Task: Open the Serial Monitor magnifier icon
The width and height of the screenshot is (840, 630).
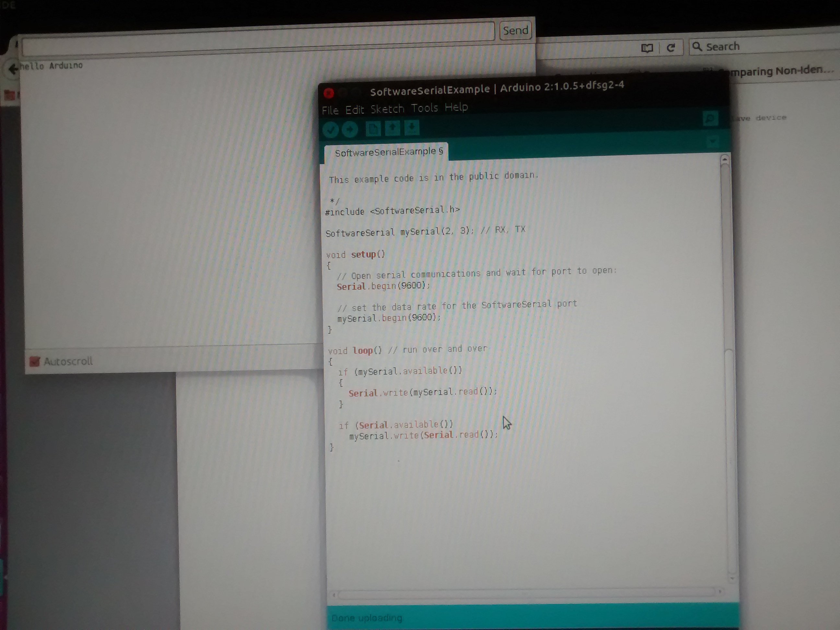Action: [x=710, y=119]
